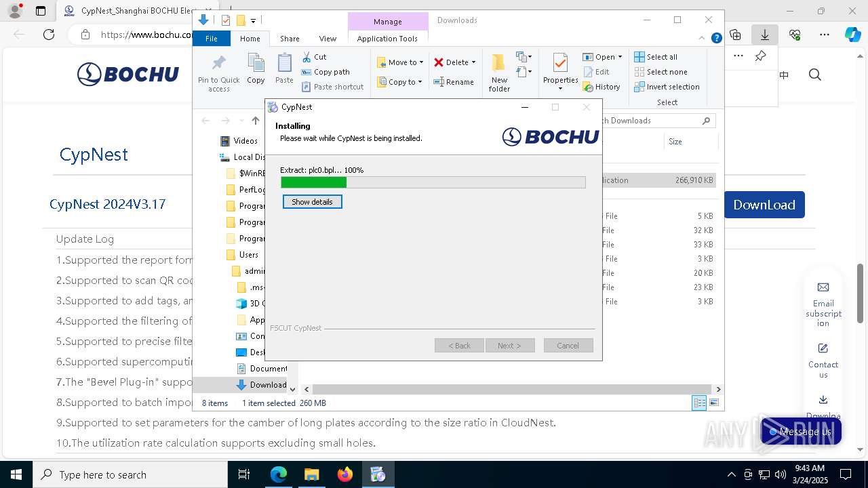The image size is (868, 488).
Task: Open the notification center in the taskbar
Action: pos(846,474)
